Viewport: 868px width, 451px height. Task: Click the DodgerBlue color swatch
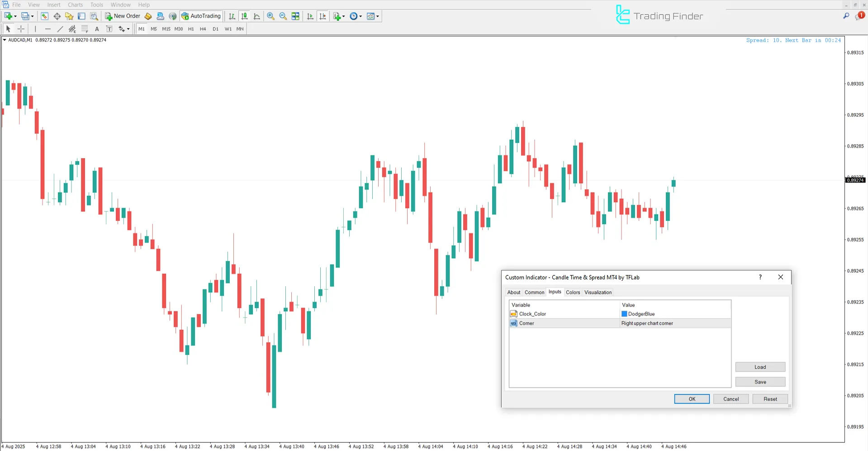point(624,314)
